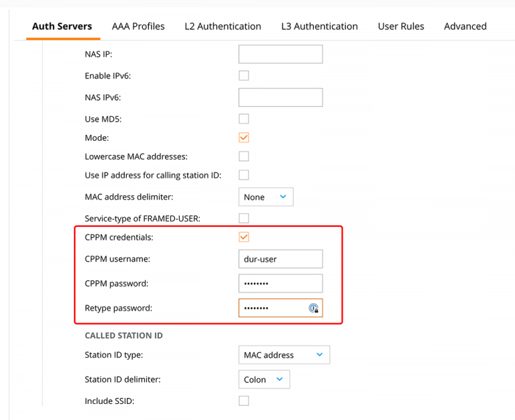Tick the Use MD5 checkbox

[x=243, y=119]
